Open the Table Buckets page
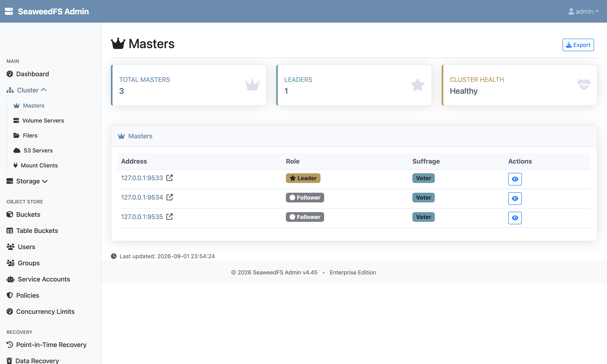This screenshot has width=607, height=364. [x=32, y=231]
